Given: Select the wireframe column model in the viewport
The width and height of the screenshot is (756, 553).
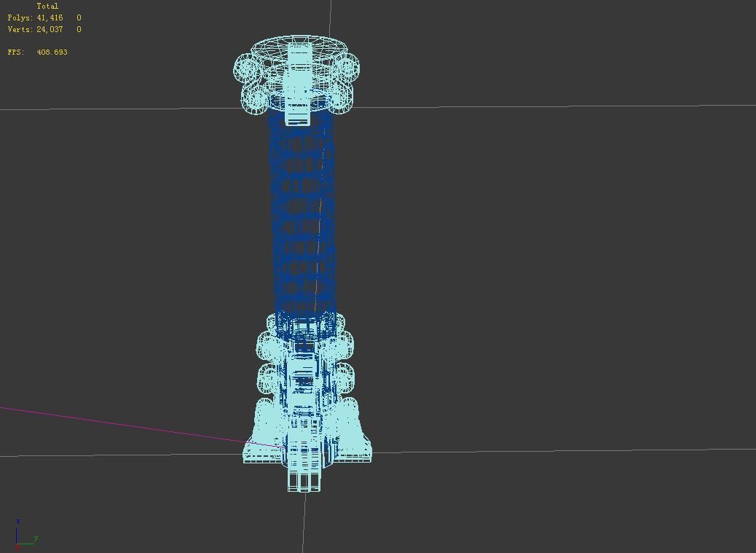Looking at the screenshot, I should tap(303, 263).
